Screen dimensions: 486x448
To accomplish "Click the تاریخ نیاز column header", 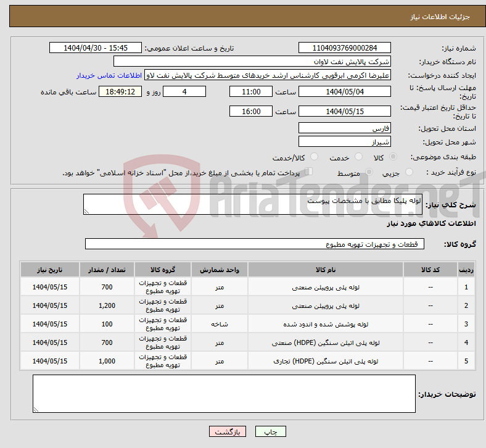I will [x=50, y=270].
